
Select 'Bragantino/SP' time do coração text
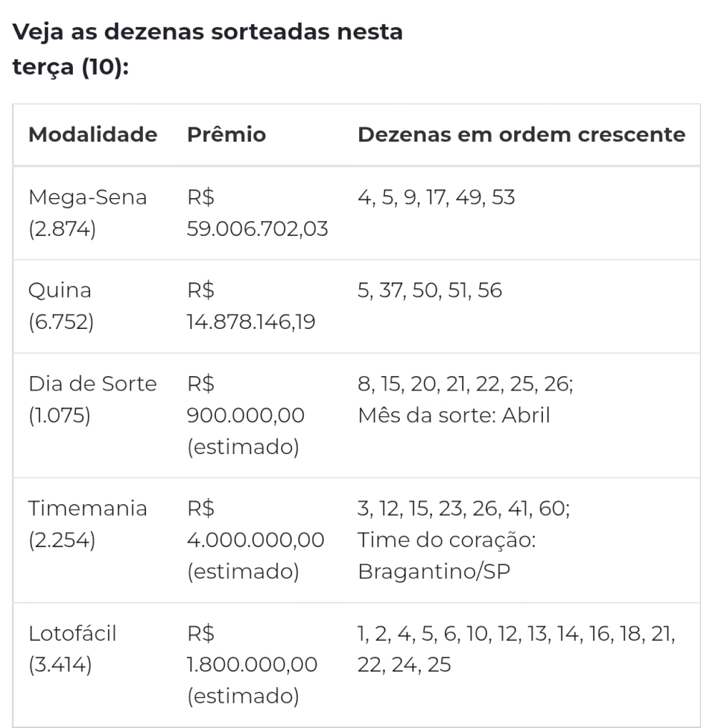(434, 571)
